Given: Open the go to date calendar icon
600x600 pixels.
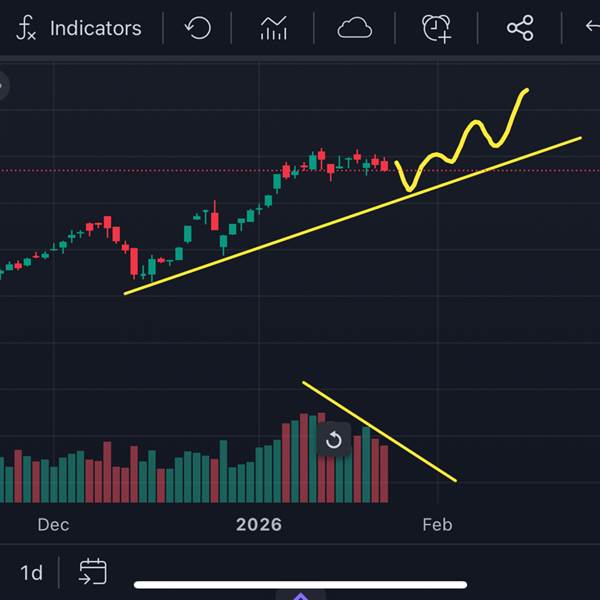Looking at the screenshot, I should pyautogui.click(x=93, y=572).
